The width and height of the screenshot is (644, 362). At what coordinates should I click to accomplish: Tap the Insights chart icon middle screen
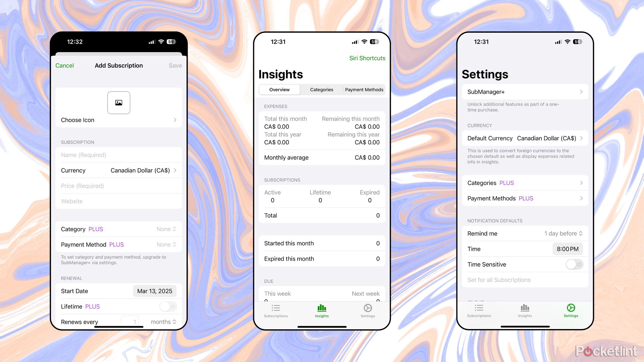click(321, 308)
